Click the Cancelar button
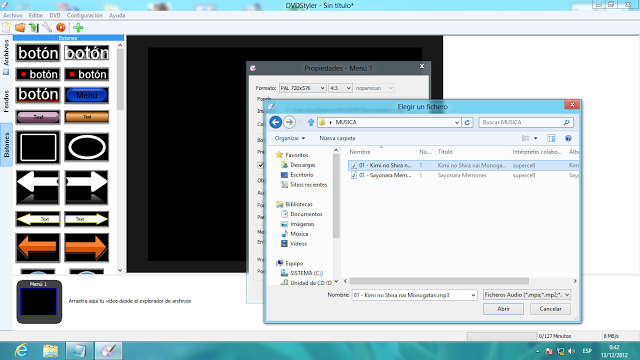Viewport: 640px width, 360px height. pyautogui.click(x=550, y=309)
